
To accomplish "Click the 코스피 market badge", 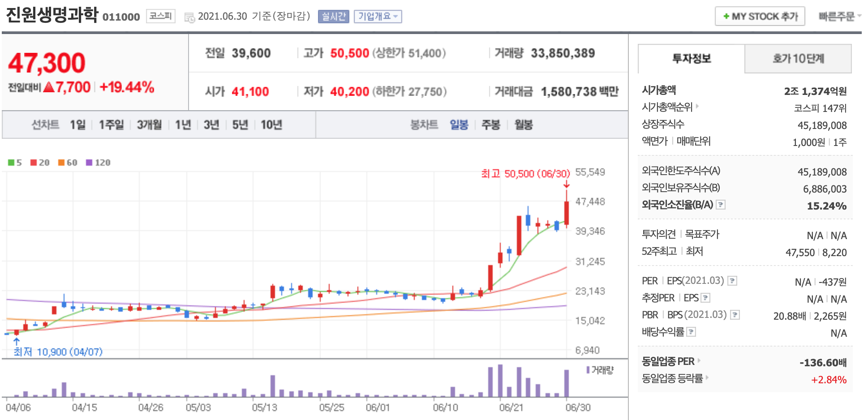I will 160,16.
